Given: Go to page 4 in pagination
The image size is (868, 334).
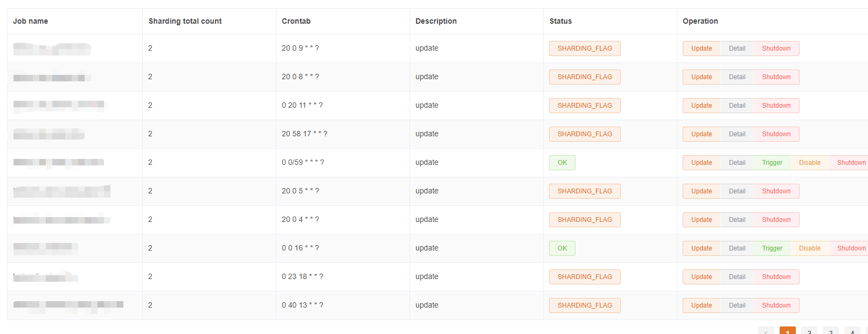Looking at the screenshot, I should coord(852,332).
